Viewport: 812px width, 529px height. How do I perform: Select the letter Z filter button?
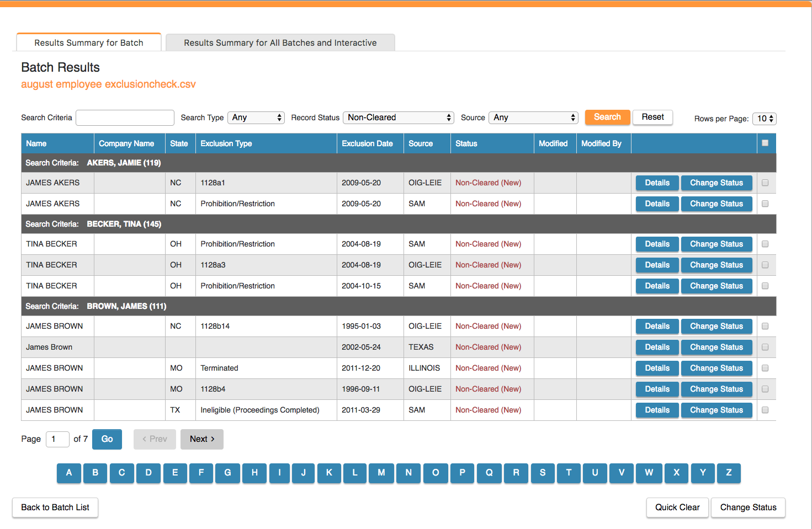pyautogui.click(x=729, y=473)
